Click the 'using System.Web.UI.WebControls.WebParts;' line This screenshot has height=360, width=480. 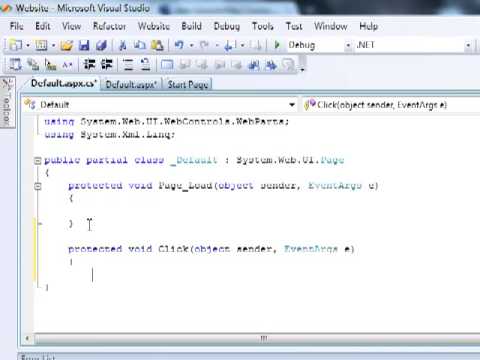click(166, 121)
